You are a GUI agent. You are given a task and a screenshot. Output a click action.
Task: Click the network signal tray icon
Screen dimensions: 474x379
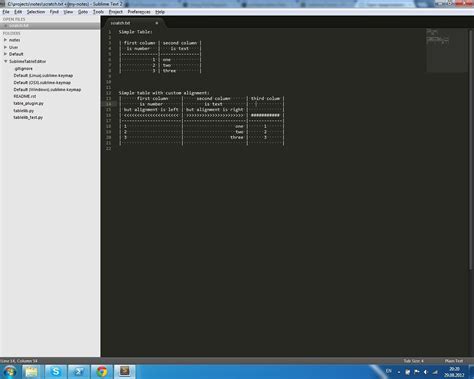coord(435,372)
